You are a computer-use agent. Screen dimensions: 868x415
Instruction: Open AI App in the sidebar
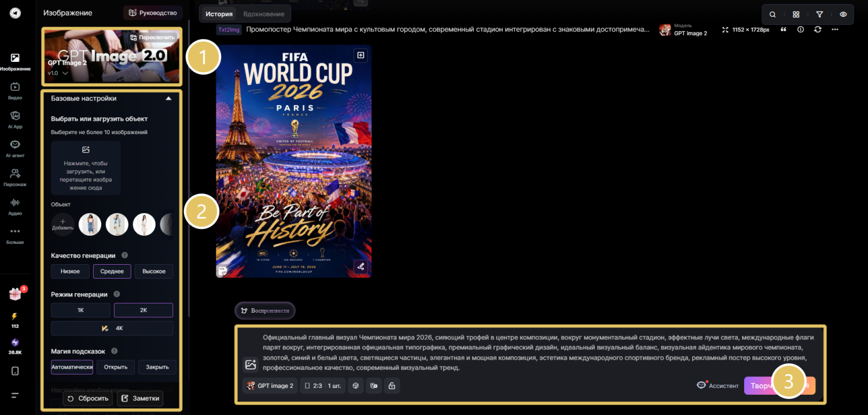click(x=15, y=120)
